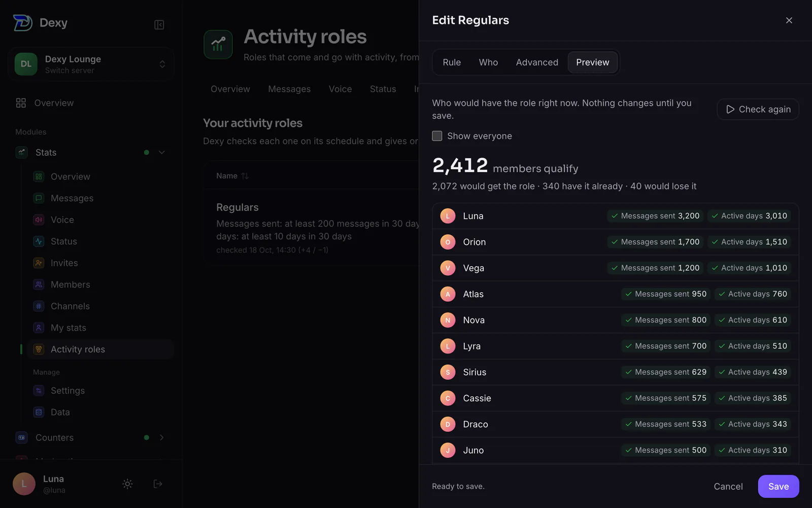Click Juno's Messages sent 500 badge
Screen dimensions: 812x508
pos(665,450)
